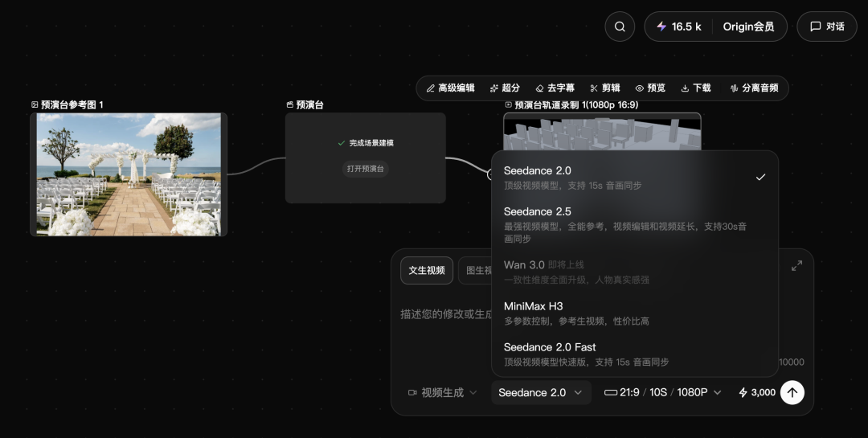The width and height of the screenshot is (868, 438).
Task: Choose Seedance 2.0 Fast model option
Action: 635,354
